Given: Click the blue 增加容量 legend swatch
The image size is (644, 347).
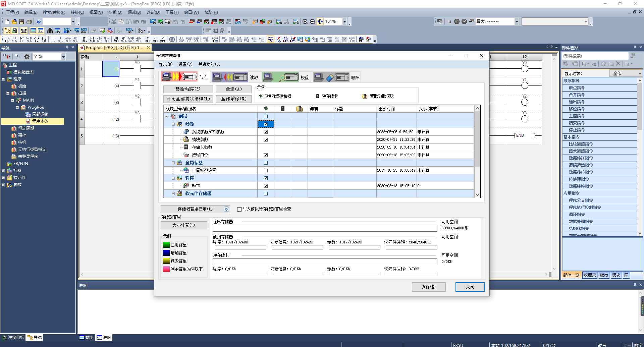Looking at the screenshot, I should [x=166, y=253].
